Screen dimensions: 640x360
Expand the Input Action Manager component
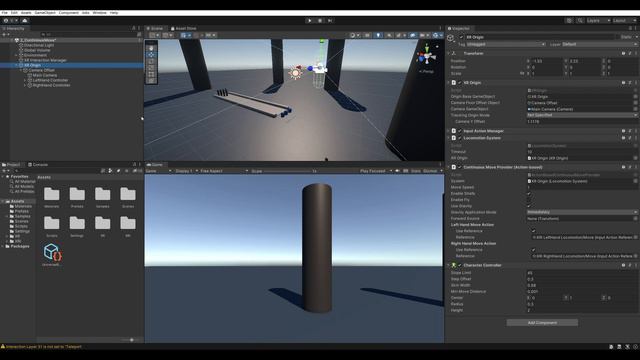coord(449,131)
